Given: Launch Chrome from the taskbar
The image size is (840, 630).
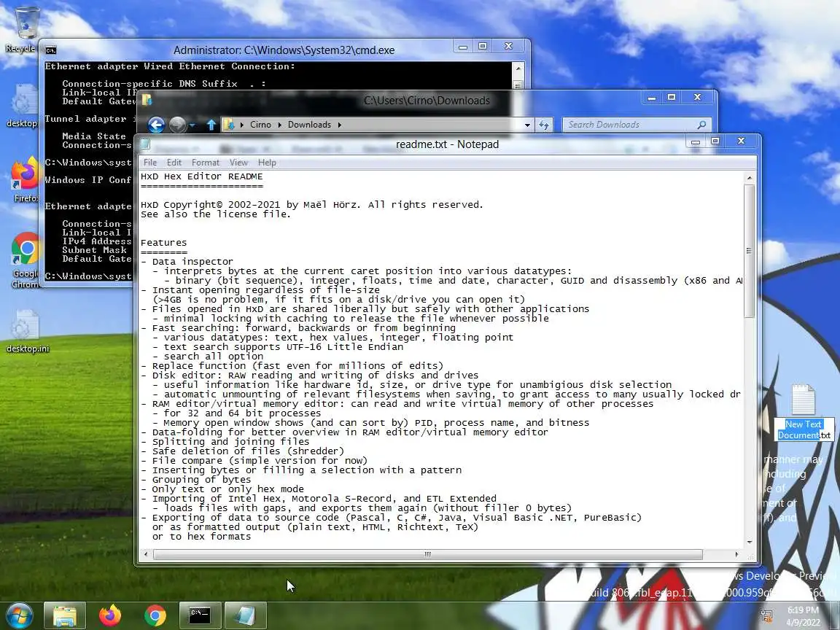Looking at the screenshot, I should tap(155, 615).
